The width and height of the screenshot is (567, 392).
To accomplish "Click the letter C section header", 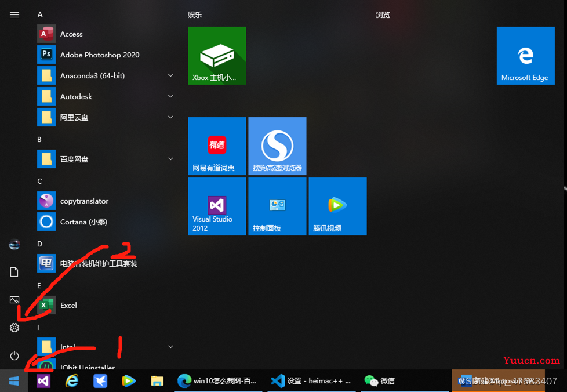I will pyautogui.click(x=40, y=181).
